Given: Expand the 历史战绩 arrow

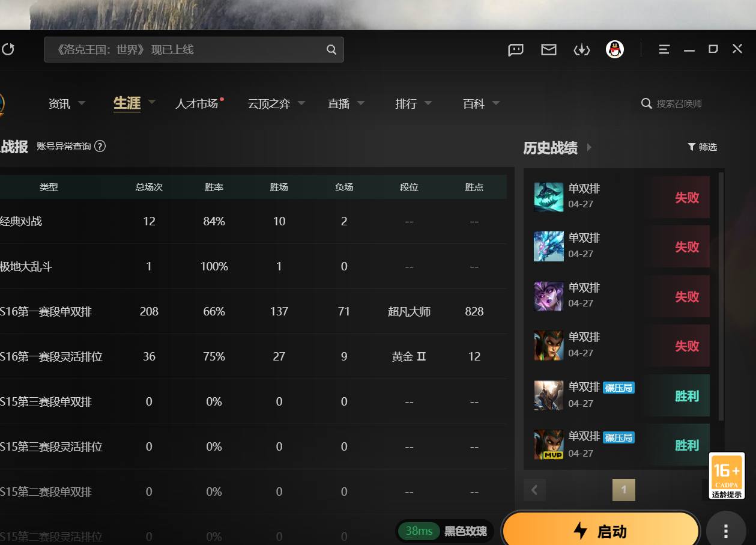Looking at the screenshot, I should click(x=589, y=147).
